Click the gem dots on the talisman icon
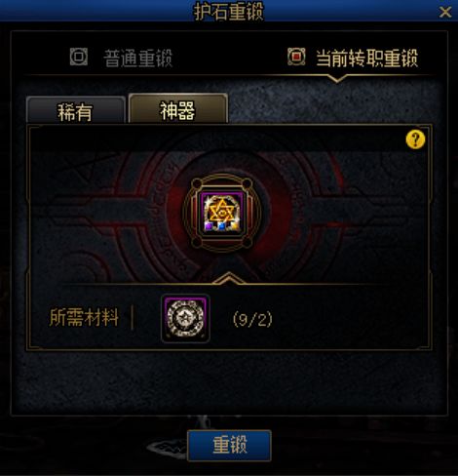Viewport: 458px width, 476px height. [221, 225]
